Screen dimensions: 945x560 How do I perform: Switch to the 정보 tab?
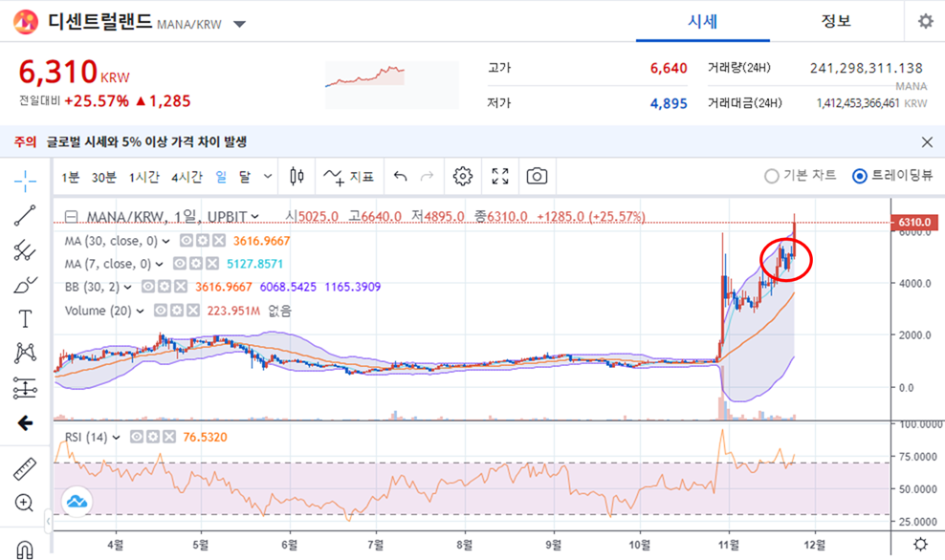(836, 22)
